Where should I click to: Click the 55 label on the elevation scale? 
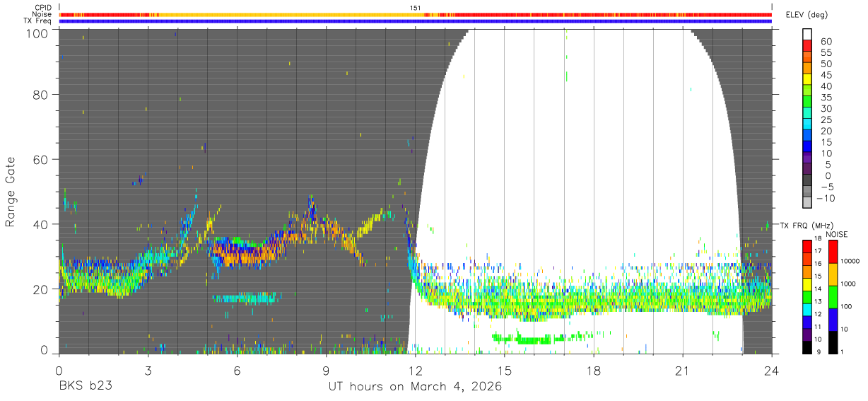point(825,52)
